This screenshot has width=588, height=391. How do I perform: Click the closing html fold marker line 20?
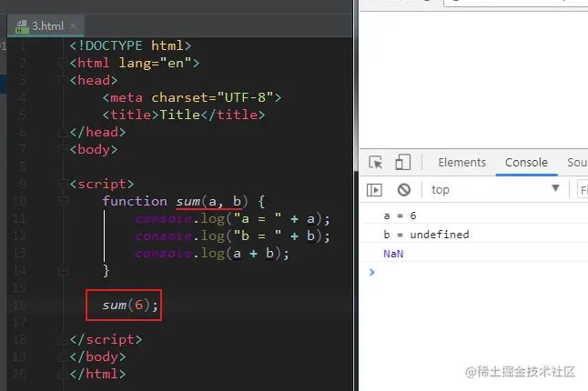(63, 374)
